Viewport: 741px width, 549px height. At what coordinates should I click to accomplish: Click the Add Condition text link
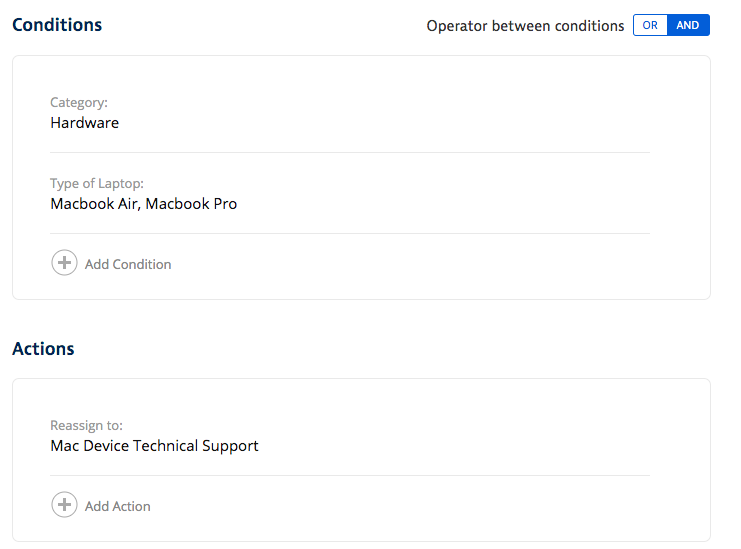click(128, 264)
